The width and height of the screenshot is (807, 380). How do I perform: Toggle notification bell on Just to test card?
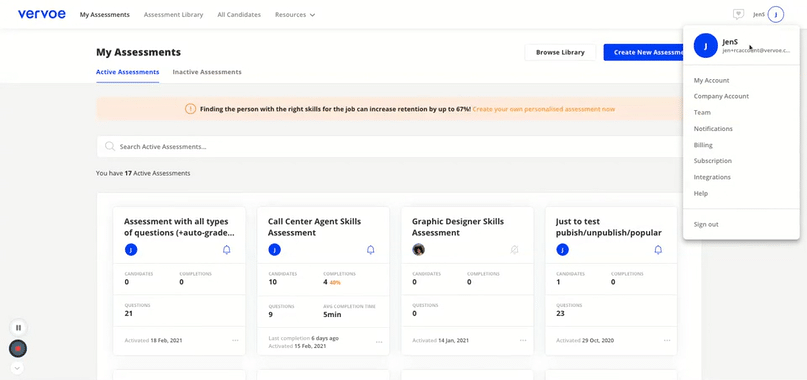coord(658,250)
